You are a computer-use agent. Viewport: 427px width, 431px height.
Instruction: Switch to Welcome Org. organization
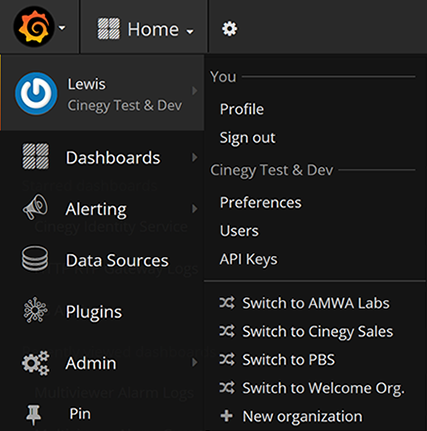pos(323,388)
